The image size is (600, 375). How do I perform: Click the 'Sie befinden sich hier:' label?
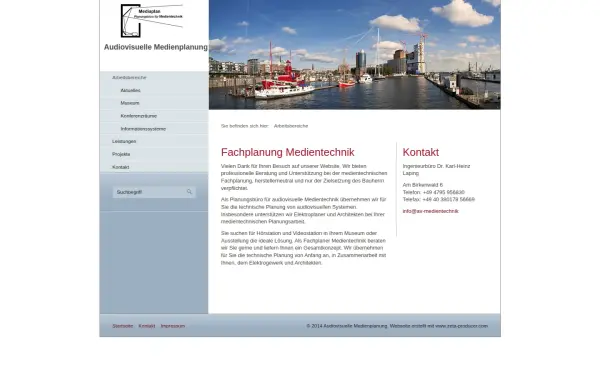(245, 126)
